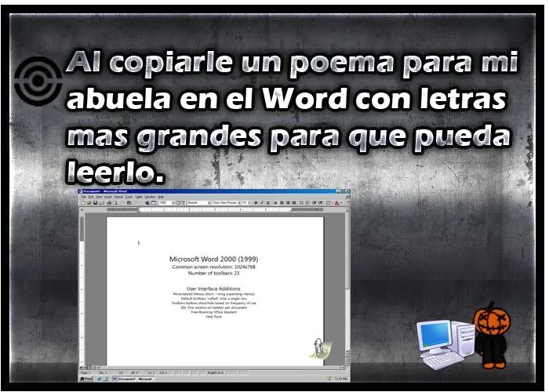Click the Windows Start button
This screenshot has width=549, height=392.
pyautogui.click(x=86, y=379)
